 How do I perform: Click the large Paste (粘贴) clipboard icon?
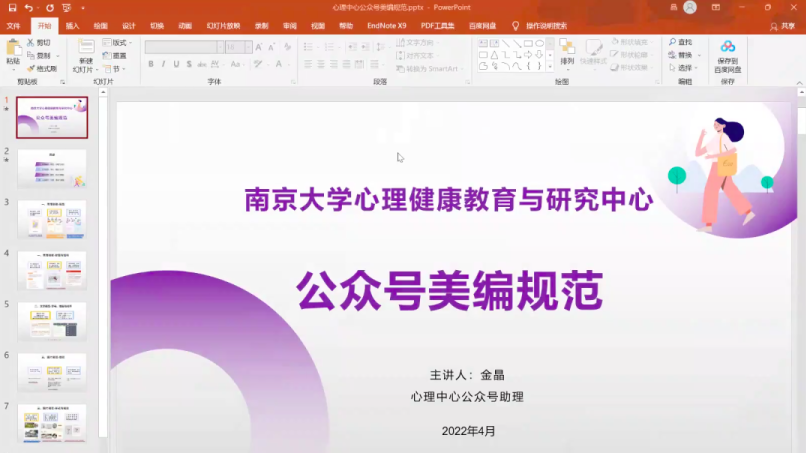coord(13,49)
